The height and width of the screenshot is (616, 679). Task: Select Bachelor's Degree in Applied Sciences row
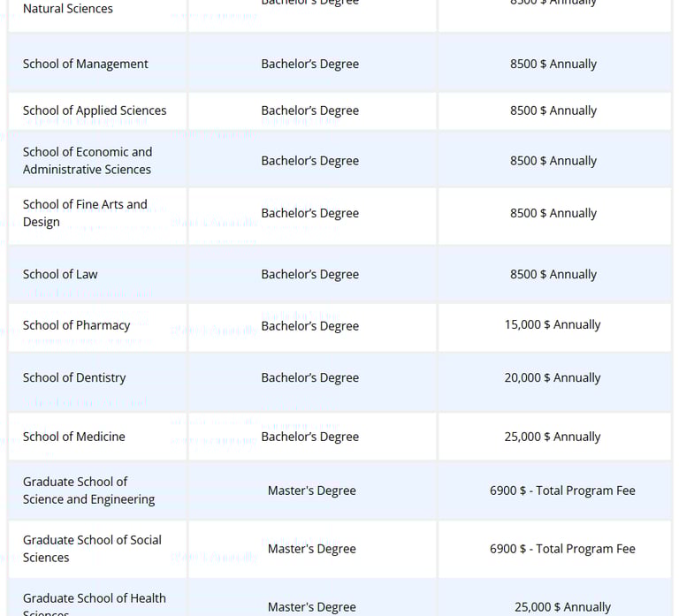tap(310, 110)
